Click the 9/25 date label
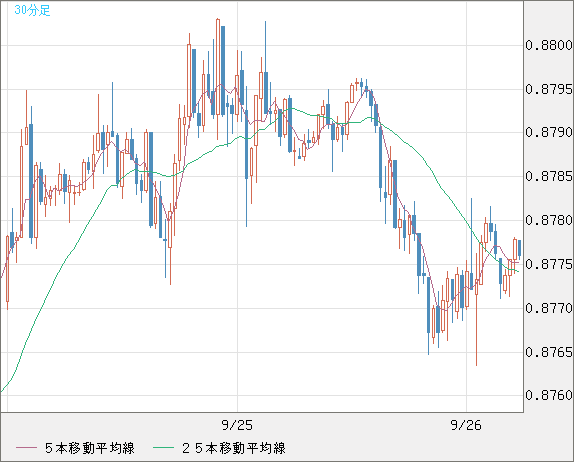 click(x=237, y=425)
